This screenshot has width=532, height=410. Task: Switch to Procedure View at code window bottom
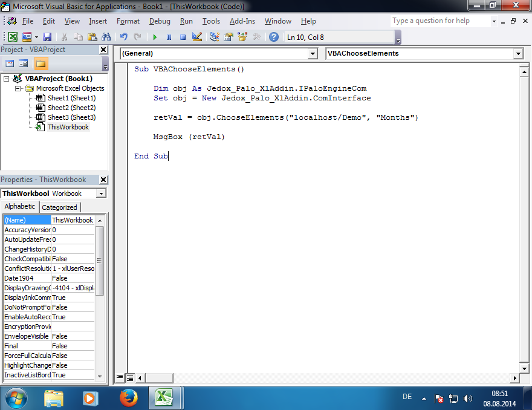click(120, 377)
